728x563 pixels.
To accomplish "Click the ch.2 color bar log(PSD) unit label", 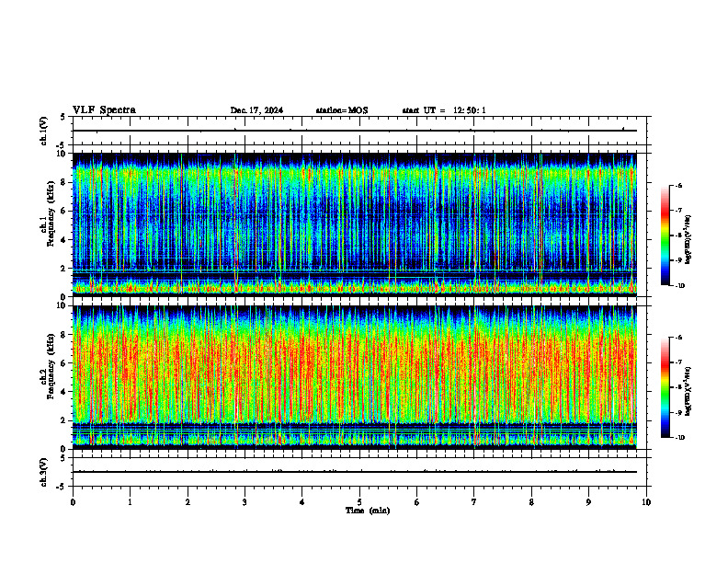I will 688,392.
